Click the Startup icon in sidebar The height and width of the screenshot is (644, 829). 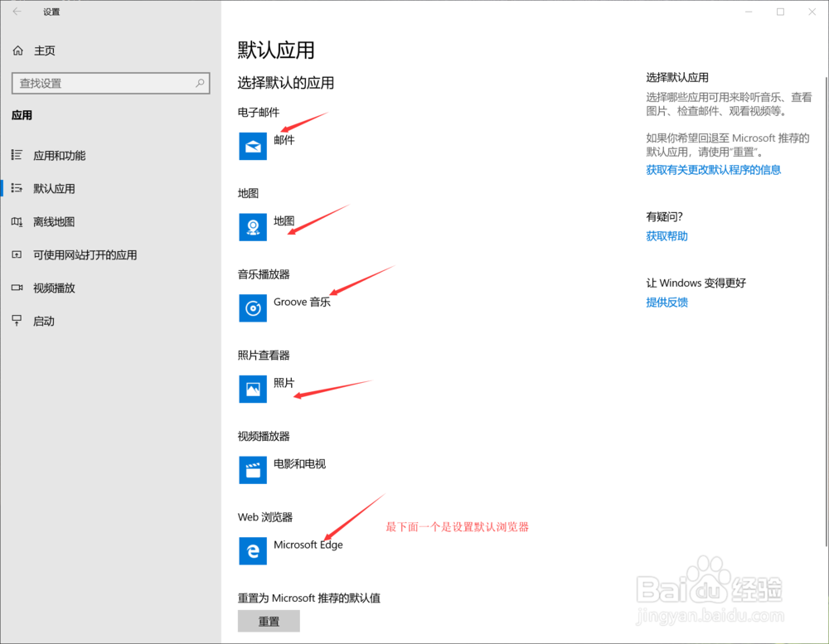17,321
